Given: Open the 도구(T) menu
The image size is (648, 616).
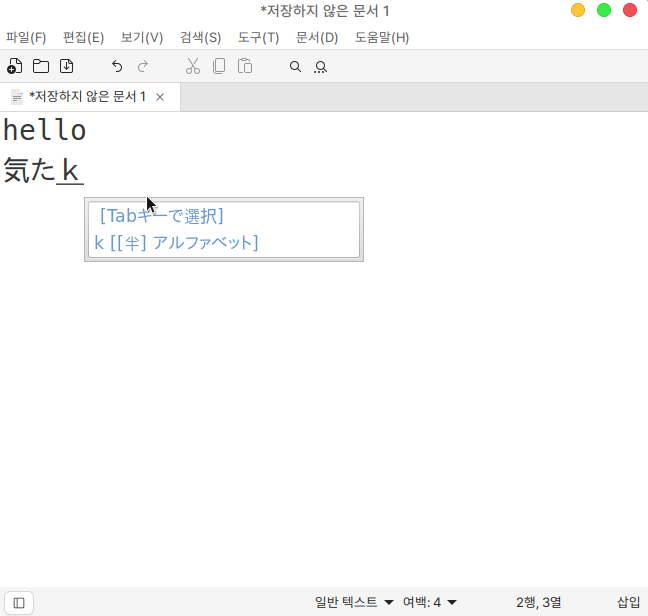Looking at the screenshot, I should click(258, 38).
